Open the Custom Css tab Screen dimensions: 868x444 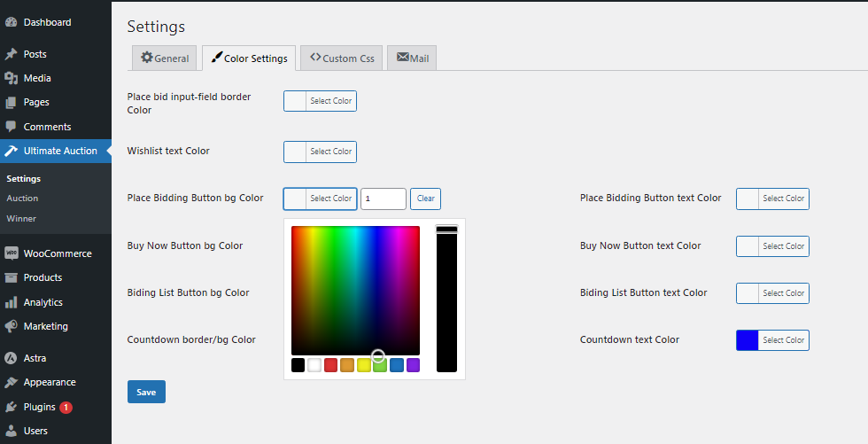[x=342, y=58]
